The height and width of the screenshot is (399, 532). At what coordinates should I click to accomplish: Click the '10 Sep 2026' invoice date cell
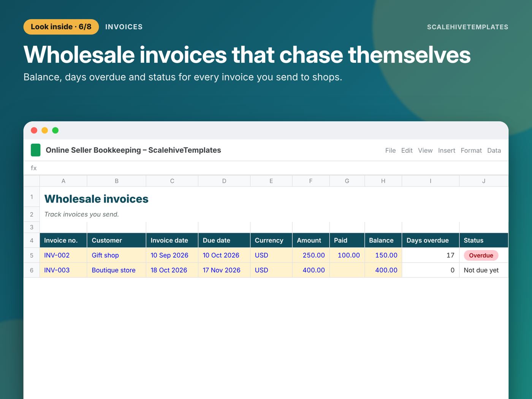pyautogui.click(x=172, y=255)
